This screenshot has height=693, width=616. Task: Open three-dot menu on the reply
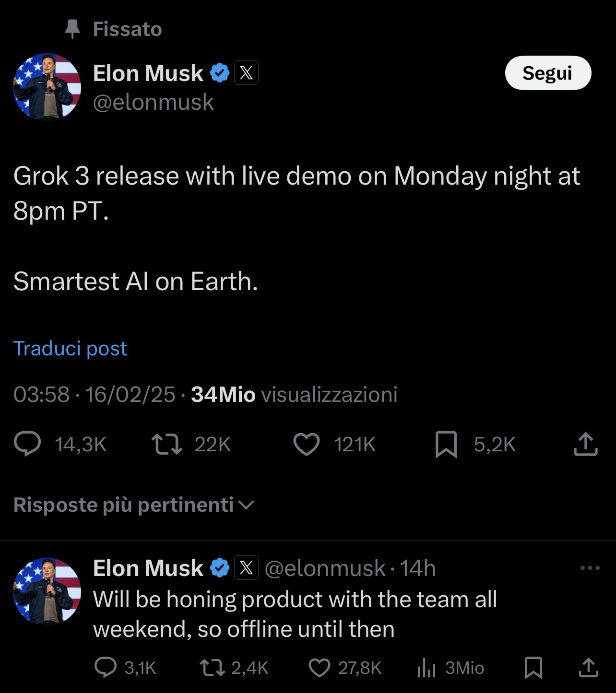(x=590, y=568)
